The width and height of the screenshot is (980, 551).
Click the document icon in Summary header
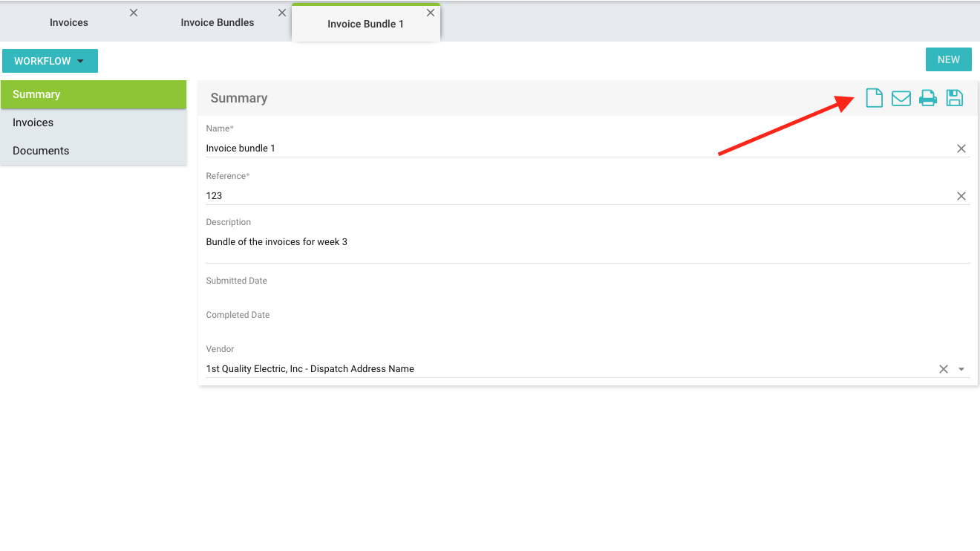click(874, 98)
